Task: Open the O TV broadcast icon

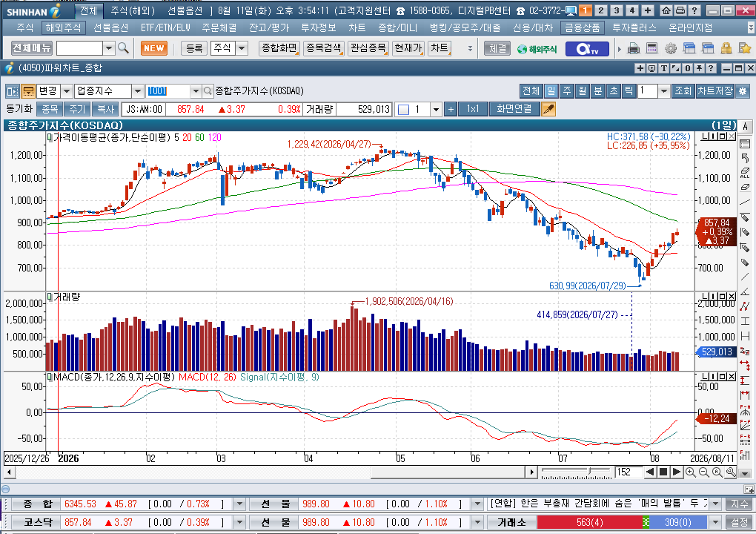Action: coord(587,49)
